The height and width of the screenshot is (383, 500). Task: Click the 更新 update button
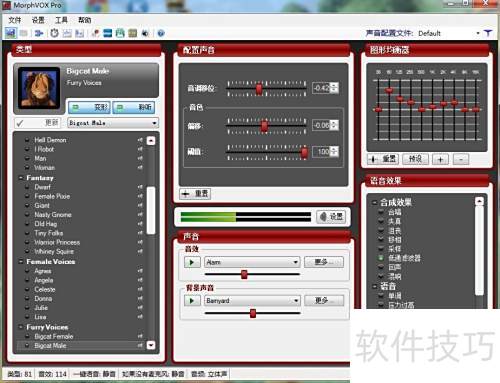coord(38,123)
